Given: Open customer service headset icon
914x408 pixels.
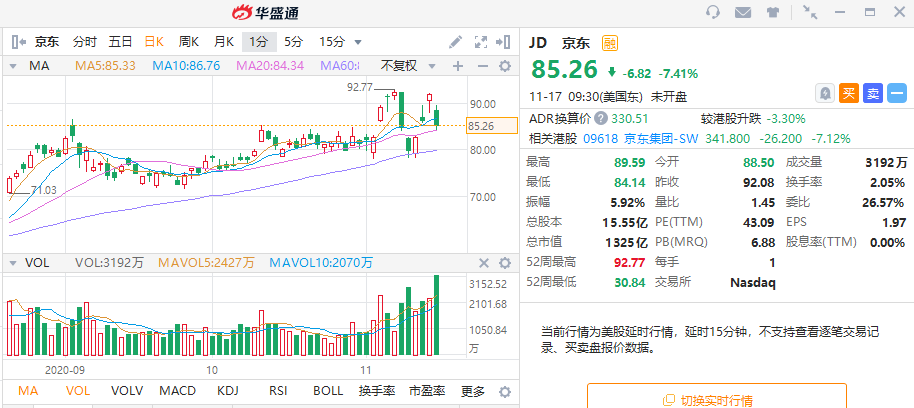Looking at the screenshot, I should point(712,12).
